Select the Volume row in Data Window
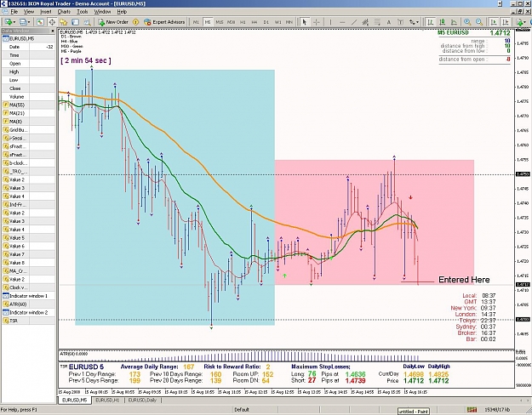The height and width of the screenshot is (415, 532). tap(28, 97)
